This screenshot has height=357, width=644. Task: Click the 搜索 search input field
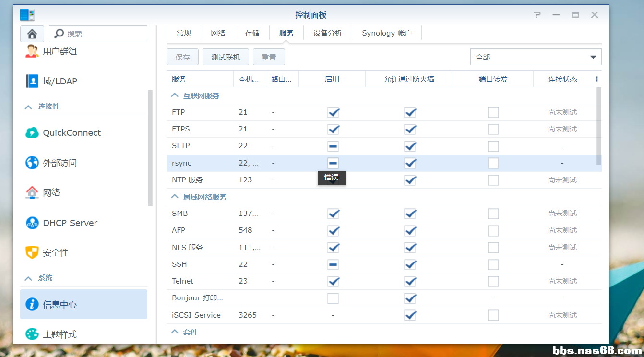click(105, 34)
